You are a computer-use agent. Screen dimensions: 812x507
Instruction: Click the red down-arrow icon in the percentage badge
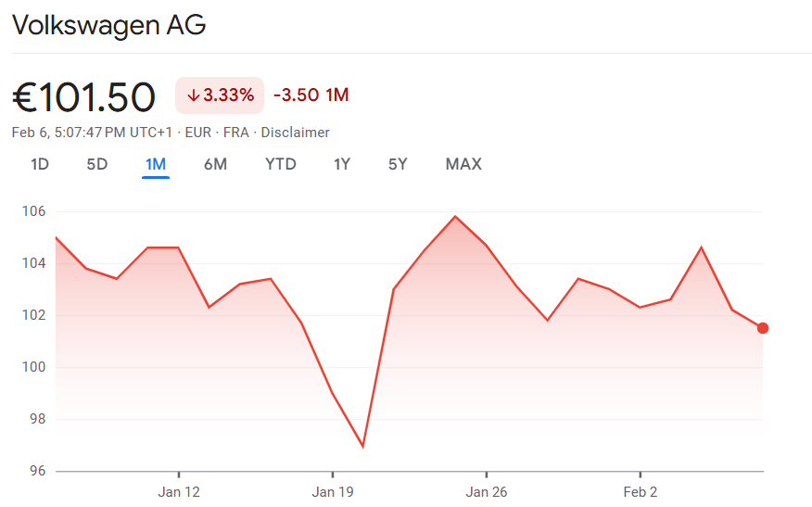[x=193, y=95]
